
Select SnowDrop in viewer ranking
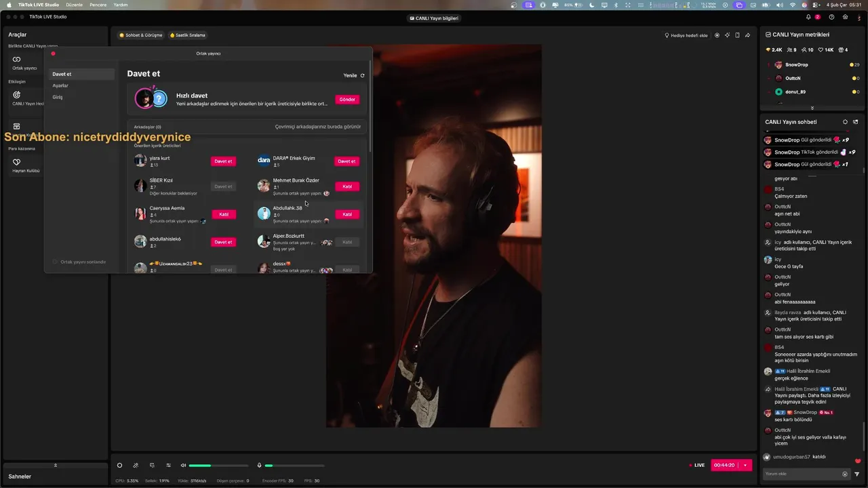814,64
